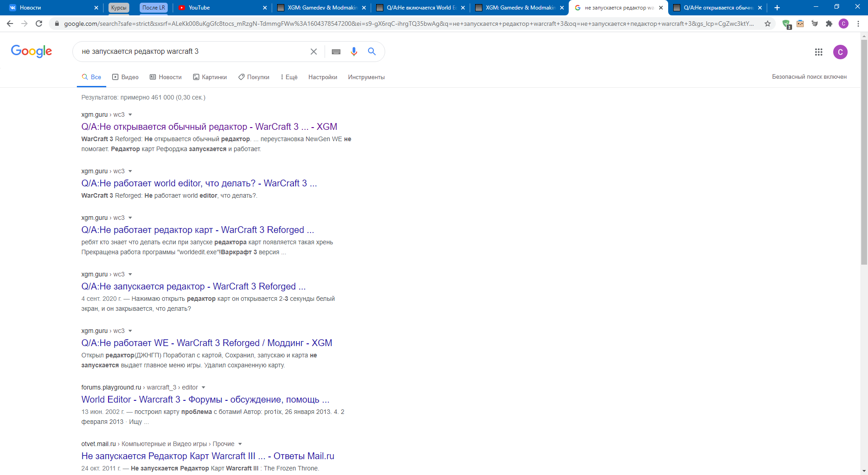Click the scrollbar up arrow
This screenshot has height=475, width=868.
[864, 35]
